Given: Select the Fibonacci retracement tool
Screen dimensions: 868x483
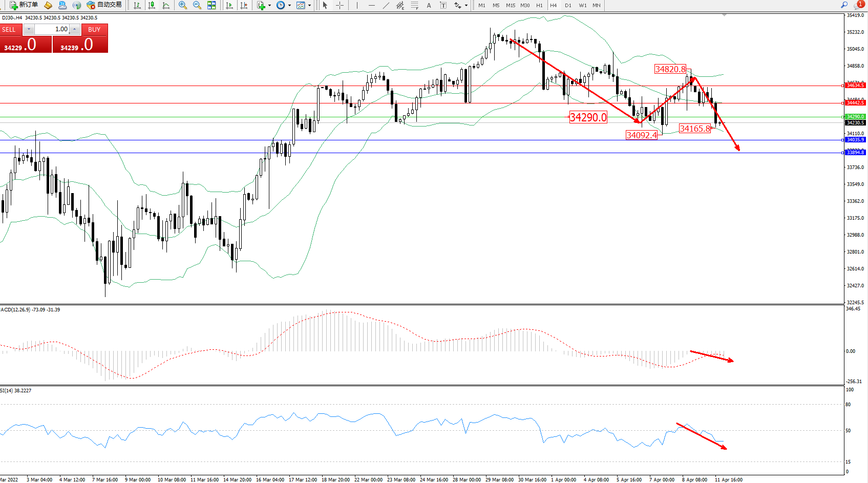Looking at the screenshot, I should click(414, 5).
